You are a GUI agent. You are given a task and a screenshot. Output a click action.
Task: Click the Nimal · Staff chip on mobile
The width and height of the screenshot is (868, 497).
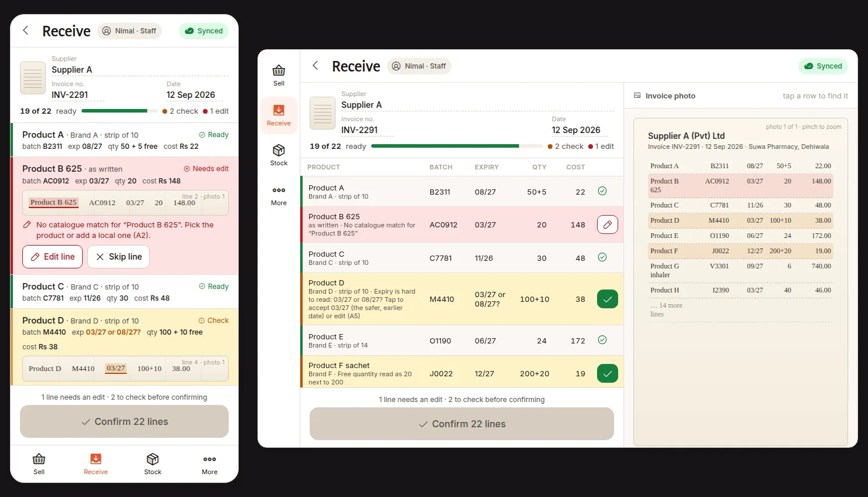click(130, 31)
